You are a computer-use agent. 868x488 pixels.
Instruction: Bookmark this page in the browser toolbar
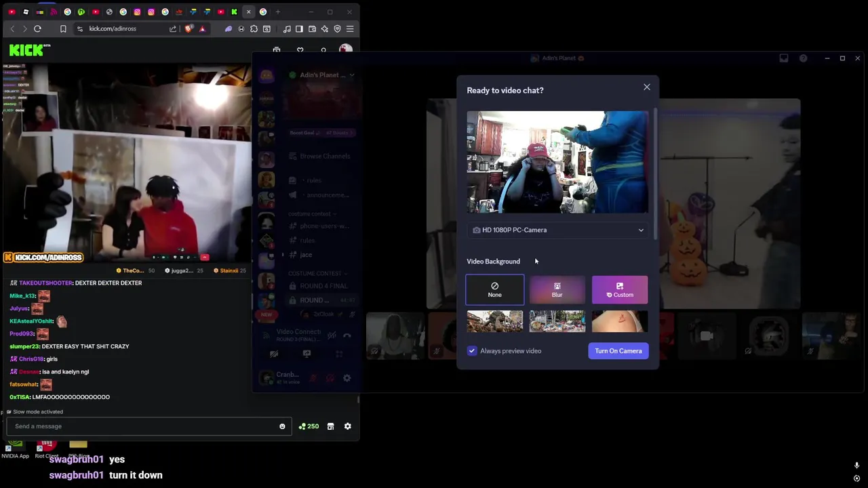pos(63,28)
